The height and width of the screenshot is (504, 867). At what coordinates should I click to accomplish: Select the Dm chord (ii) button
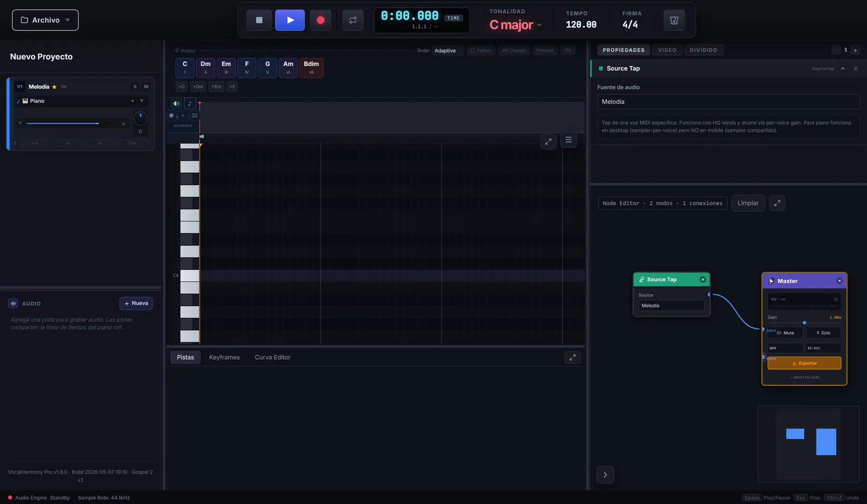click(x=205, y=68)
